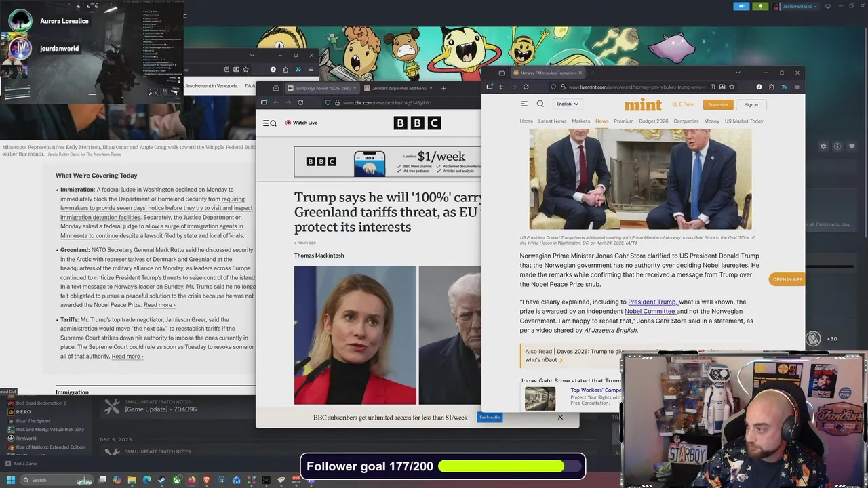
Task: Open Firefox from the Windows taskbar
Action: 191,480
